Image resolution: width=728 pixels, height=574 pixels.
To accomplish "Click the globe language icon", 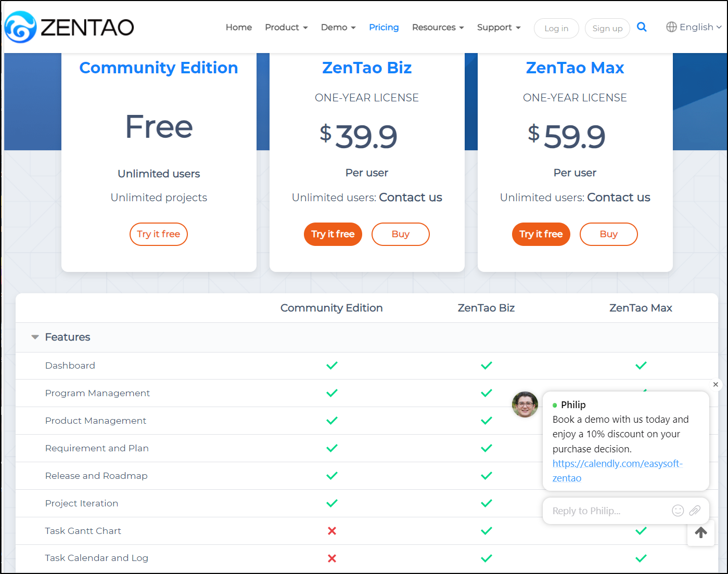I will 671,27.
